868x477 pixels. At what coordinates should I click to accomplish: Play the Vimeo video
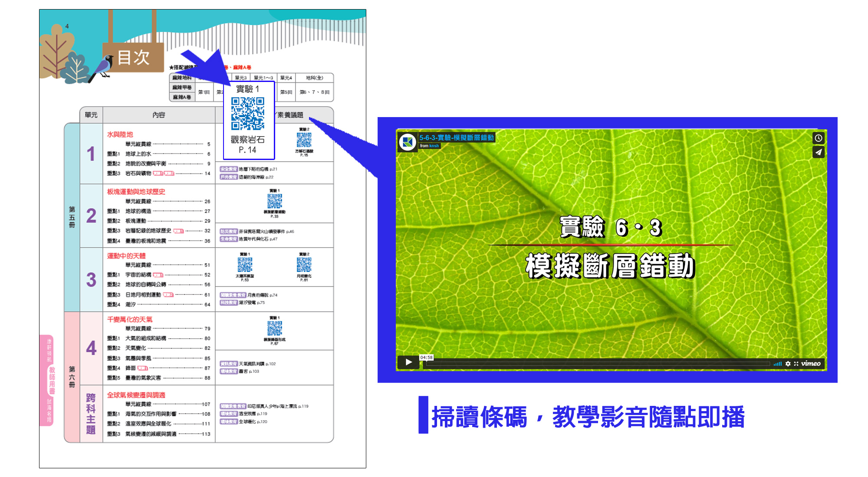(408, 362)
